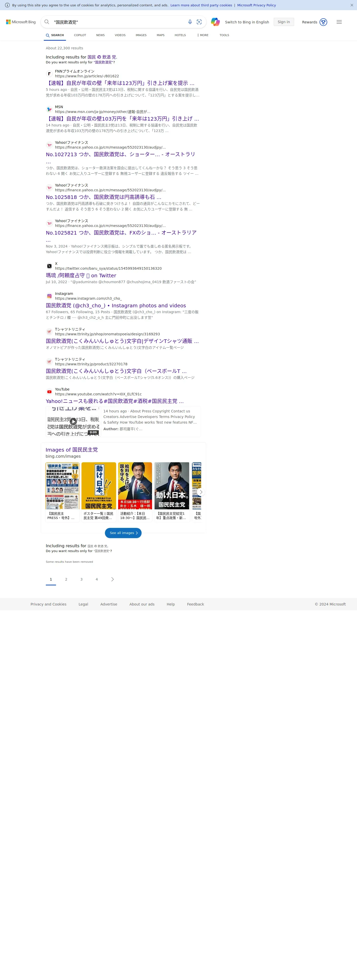The image size is (357, 980).
Task: Click the cookie banner info icon
Action: pos(7,5)
